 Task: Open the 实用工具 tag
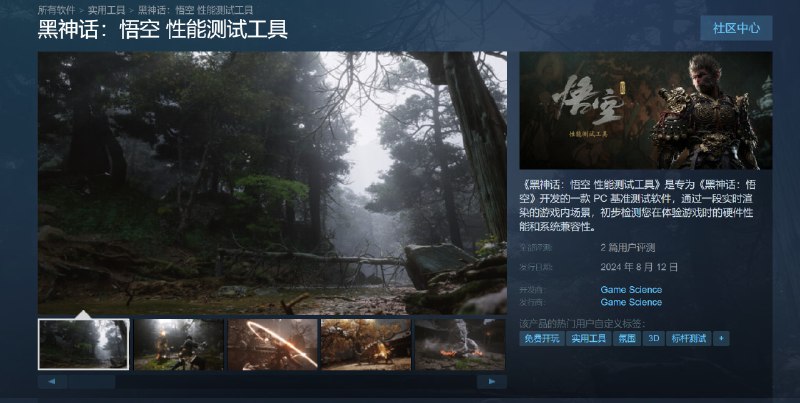click(588, 338)
